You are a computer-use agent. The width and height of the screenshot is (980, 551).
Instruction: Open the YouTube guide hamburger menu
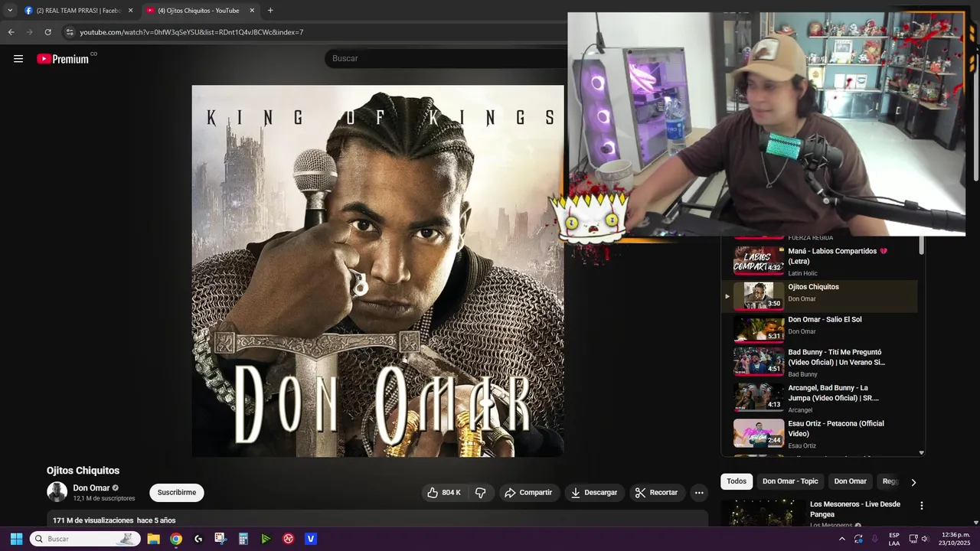tap(18, 59)
